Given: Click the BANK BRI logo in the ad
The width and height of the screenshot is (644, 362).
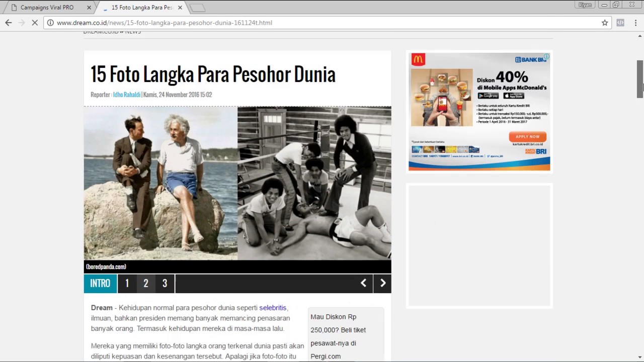Looking at the screenshot, I should click(x=531, y=59).
